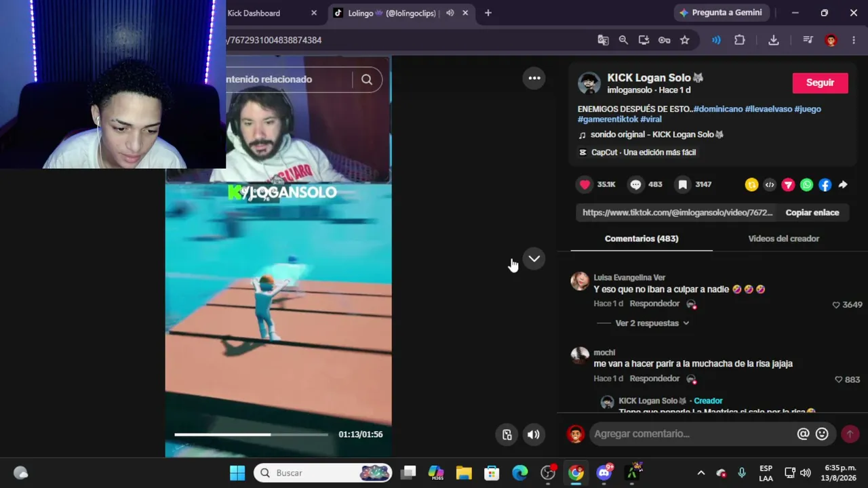The height and width of the screenshot is (488, 868).
Task: Share the video to Facebook
Action: tap(825, 184)
